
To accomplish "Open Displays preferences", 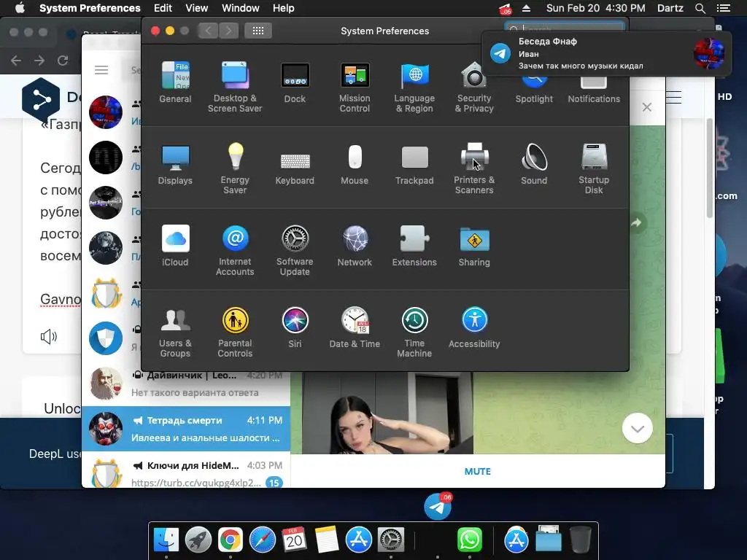I will click(x=175, y=164).
